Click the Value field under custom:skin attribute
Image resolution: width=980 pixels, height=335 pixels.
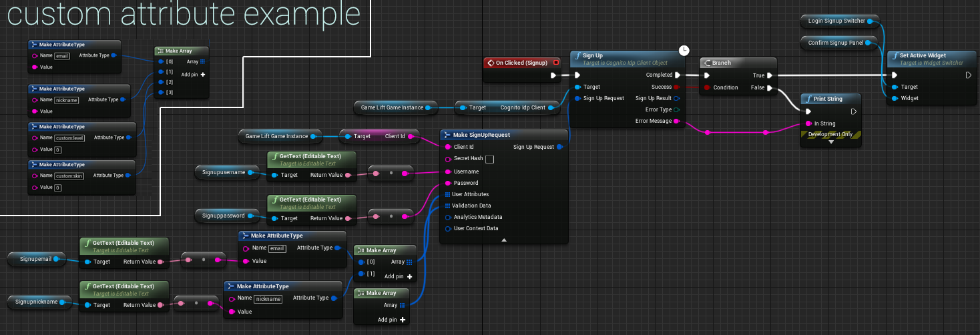click(x=58, y=188)
